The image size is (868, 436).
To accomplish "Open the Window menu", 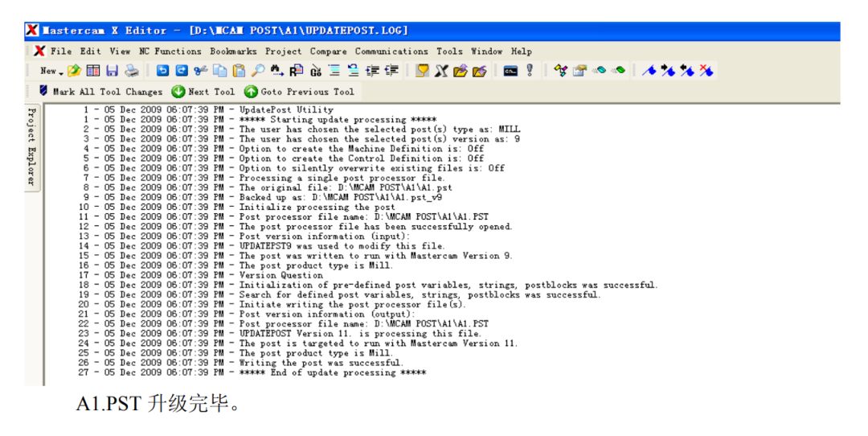I will click(486, 51).
